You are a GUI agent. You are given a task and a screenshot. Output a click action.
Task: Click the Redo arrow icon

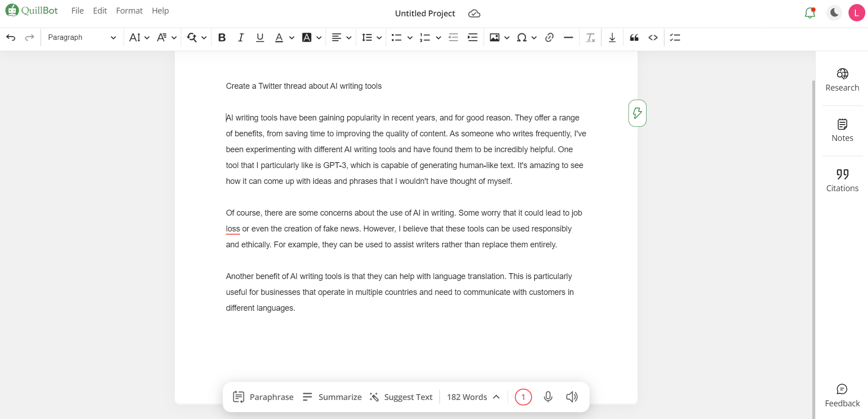[29, 38]
